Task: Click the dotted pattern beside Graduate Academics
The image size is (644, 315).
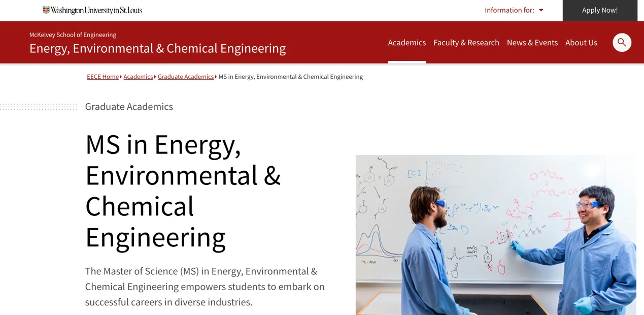Action: [39, 107]
